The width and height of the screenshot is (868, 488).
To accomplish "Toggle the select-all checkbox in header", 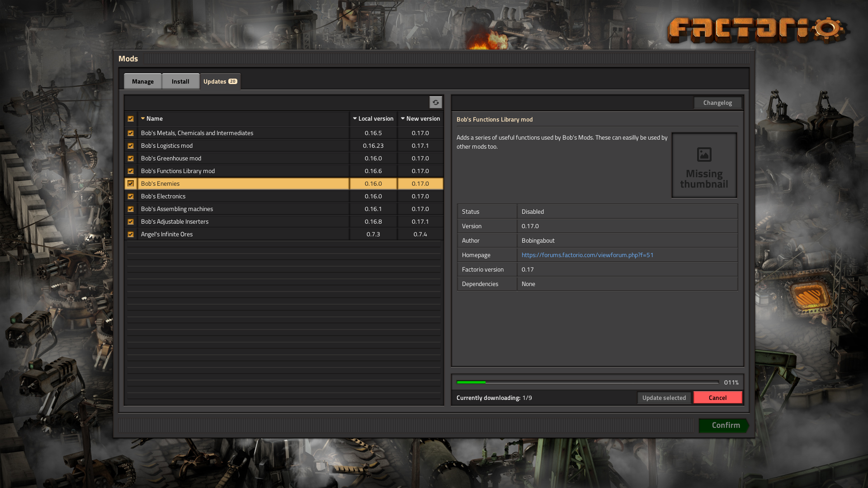I will [x=131, y=119].
